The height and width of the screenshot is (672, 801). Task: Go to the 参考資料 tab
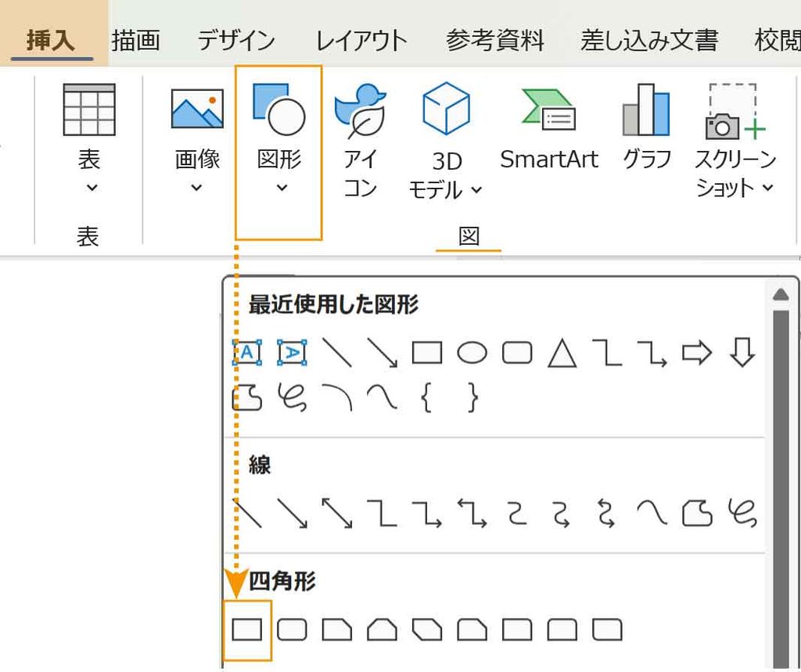point(494,41)
